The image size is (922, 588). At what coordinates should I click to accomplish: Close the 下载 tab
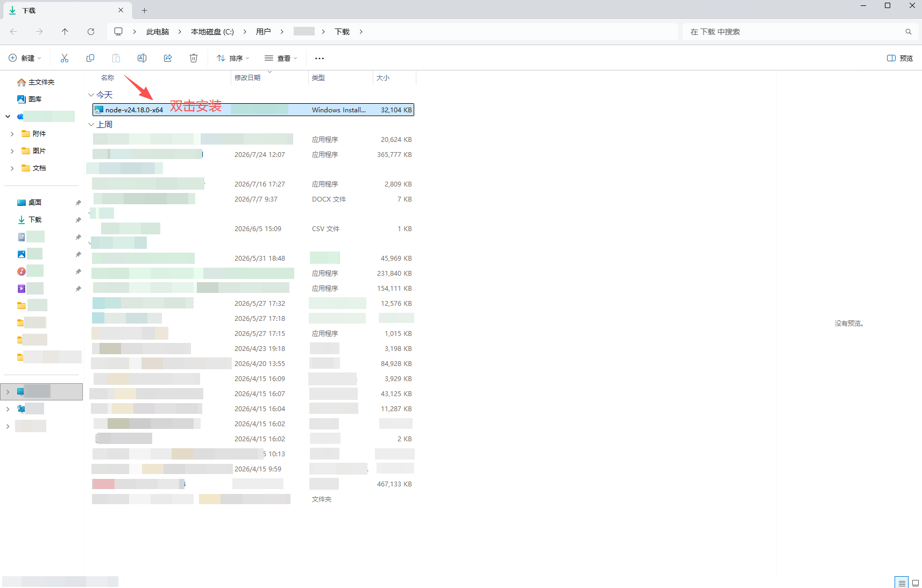pyautogui.click(x=121, y=10)
